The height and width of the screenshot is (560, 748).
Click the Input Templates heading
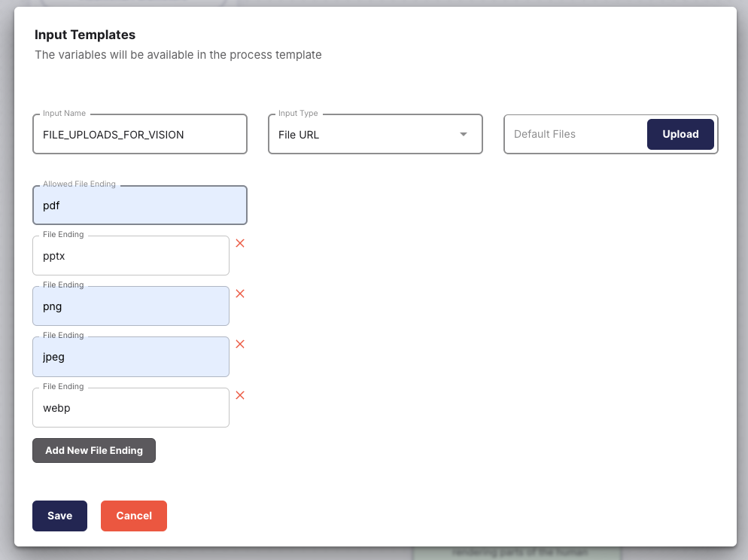[x=85, y=35]
